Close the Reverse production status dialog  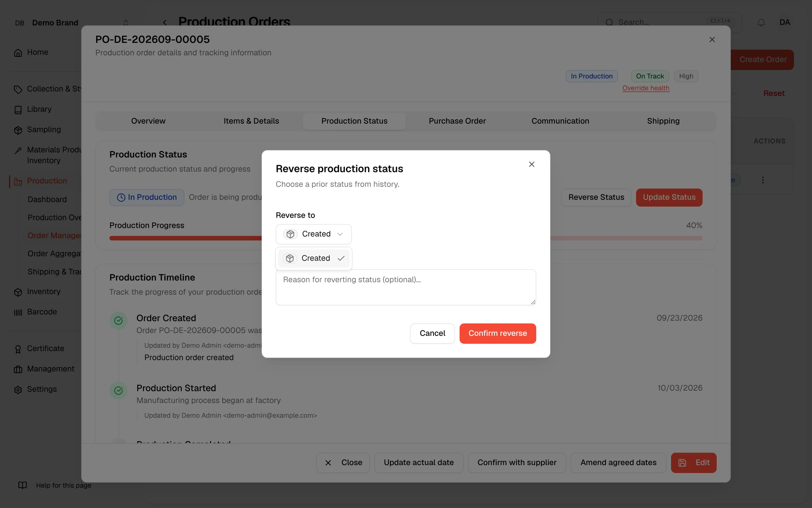coord(531,164)
